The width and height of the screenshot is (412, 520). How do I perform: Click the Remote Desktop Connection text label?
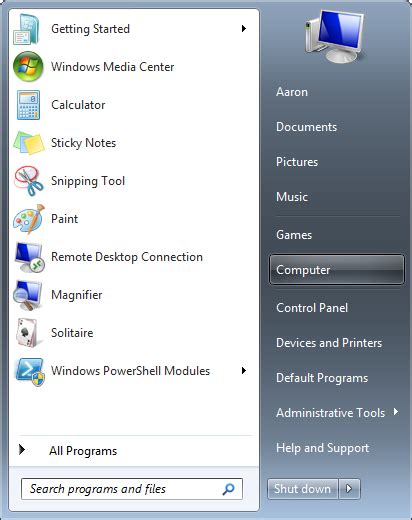(x=127, y=257)
